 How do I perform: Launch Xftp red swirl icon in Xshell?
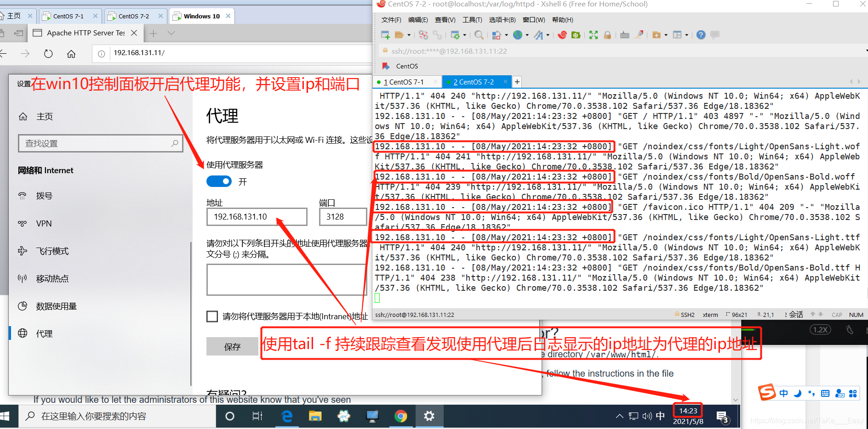tap(562, 35)
